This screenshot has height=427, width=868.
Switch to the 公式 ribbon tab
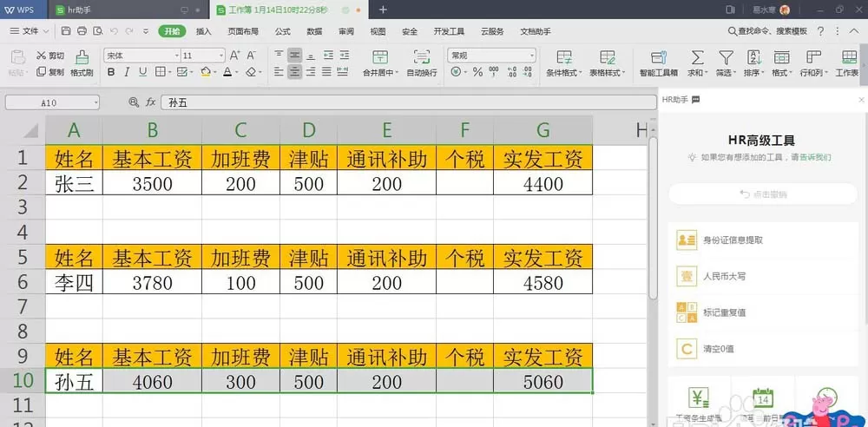pyautogui.click(x=282, y=31)
